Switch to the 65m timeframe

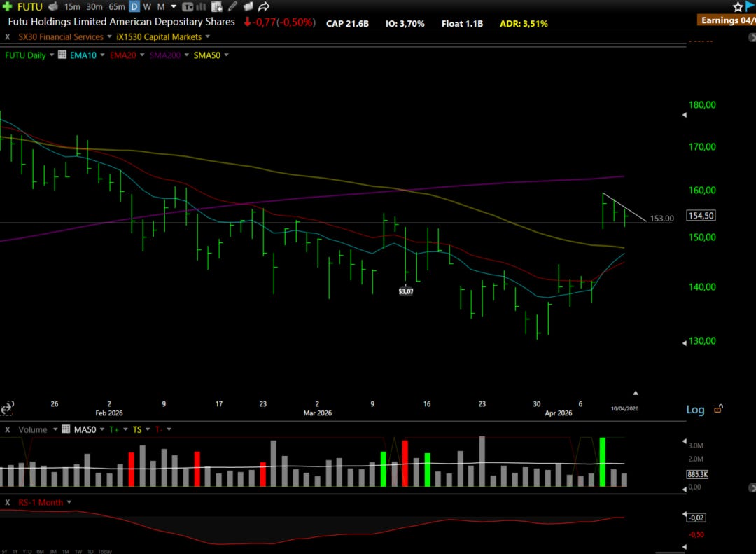click(x=117, y=7)
